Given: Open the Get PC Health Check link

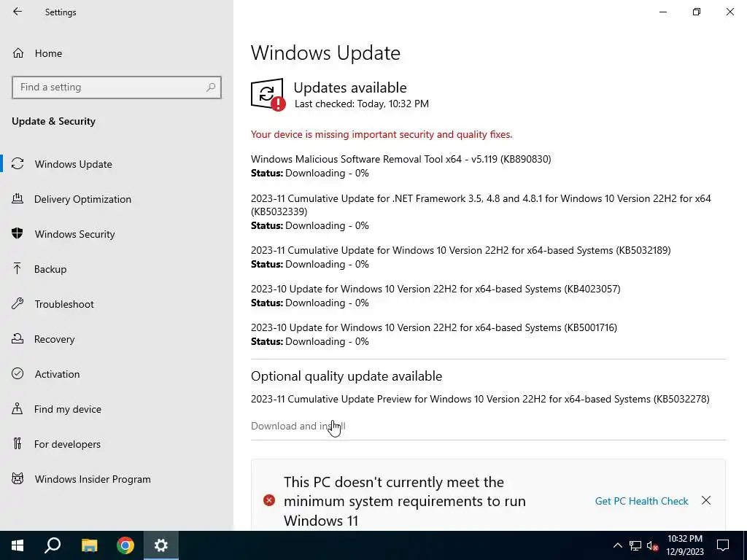Looking at the screenshot, I should (641, 501).
